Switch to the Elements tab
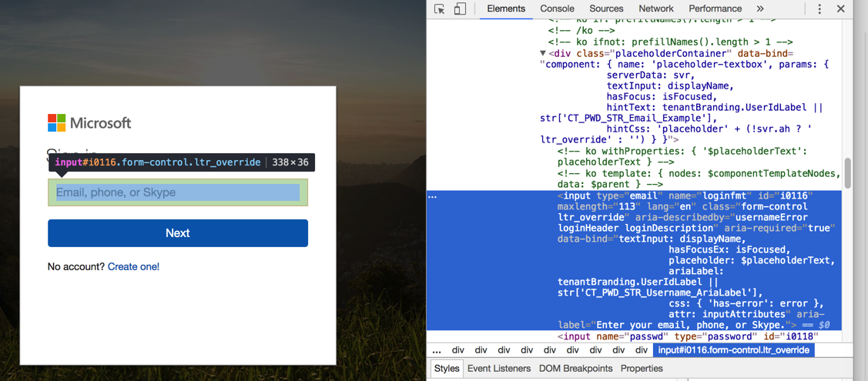This screenshot has width=868, height=381. click(x=506, y=8)
